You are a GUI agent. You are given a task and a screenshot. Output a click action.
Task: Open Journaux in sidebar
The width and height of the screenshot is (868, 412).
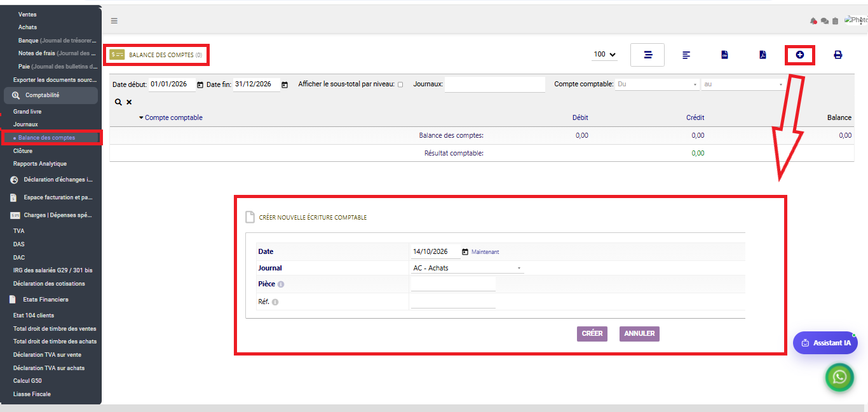pyautogui.click(x=25, y=124)
